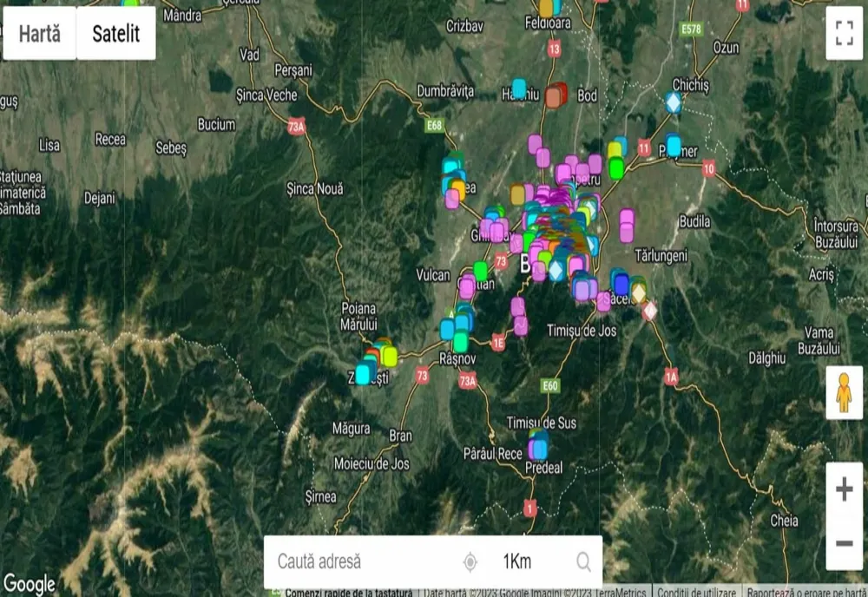Click the Cheia town label

[784, 520]
